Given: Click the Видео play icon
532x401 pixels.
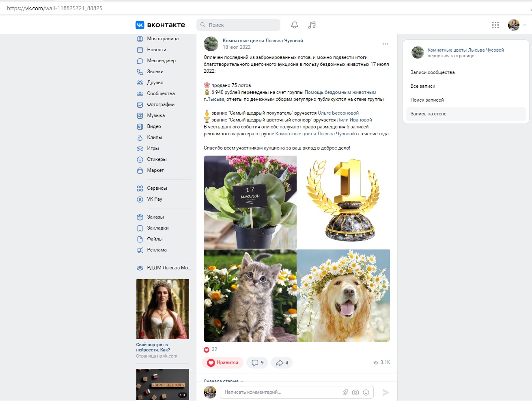Looking at the screenshot, I should point(140,126).
